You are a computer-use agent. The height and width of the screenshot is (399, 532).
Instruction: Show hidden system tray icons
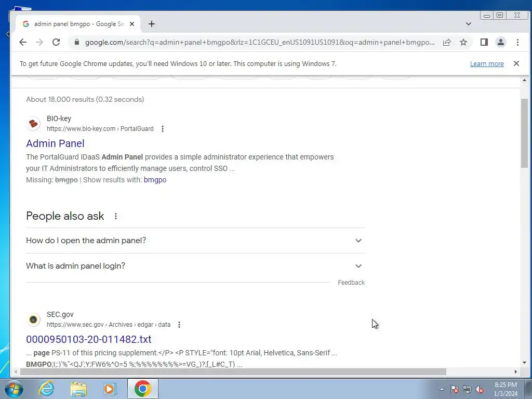[442, 389]
